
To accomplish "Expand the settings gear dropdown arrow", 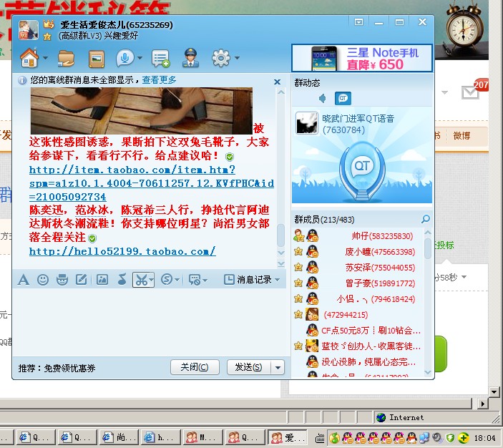I will (x=237, y=58).
